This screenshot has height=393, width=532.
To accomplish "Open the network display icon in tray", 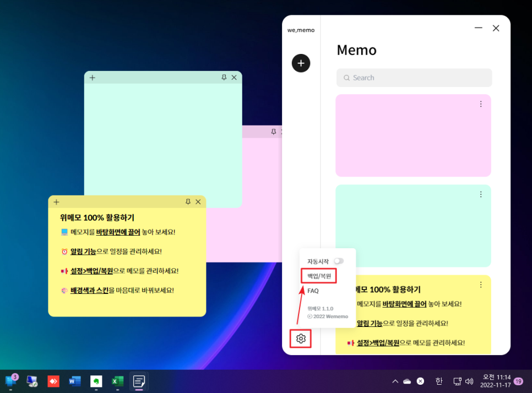I will [x=457, y=381].
